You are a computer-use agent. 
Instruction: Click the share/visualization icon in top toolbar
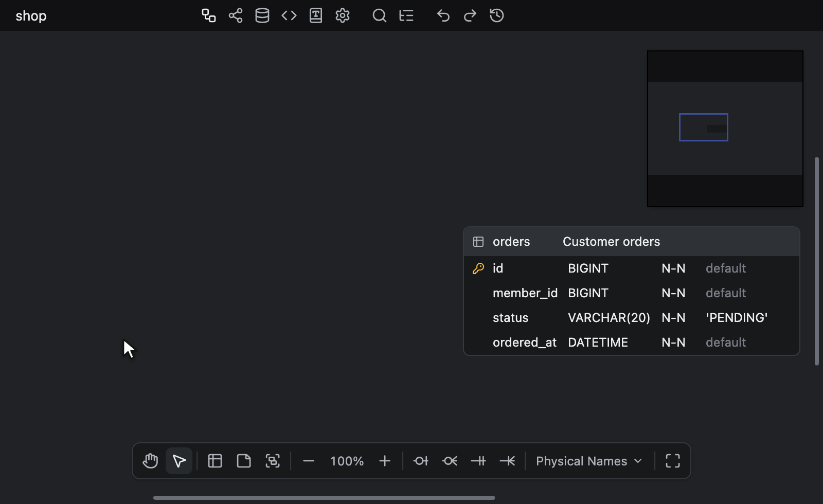click(236, 15)
